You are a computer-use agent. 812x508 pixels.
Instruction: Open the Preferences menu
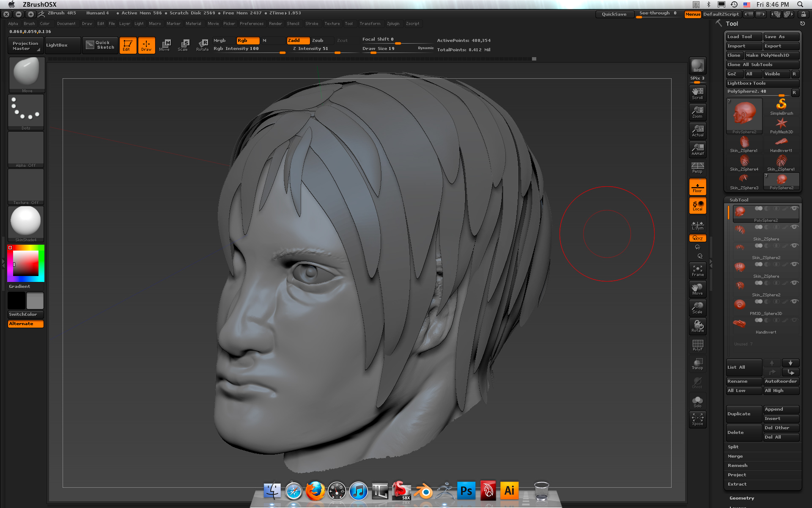(x=252, y=24)
